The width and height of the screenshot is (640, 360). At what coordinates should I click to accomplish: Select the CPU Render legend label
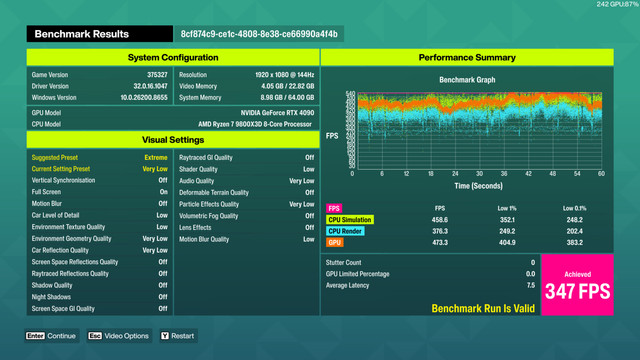[345, 231]
